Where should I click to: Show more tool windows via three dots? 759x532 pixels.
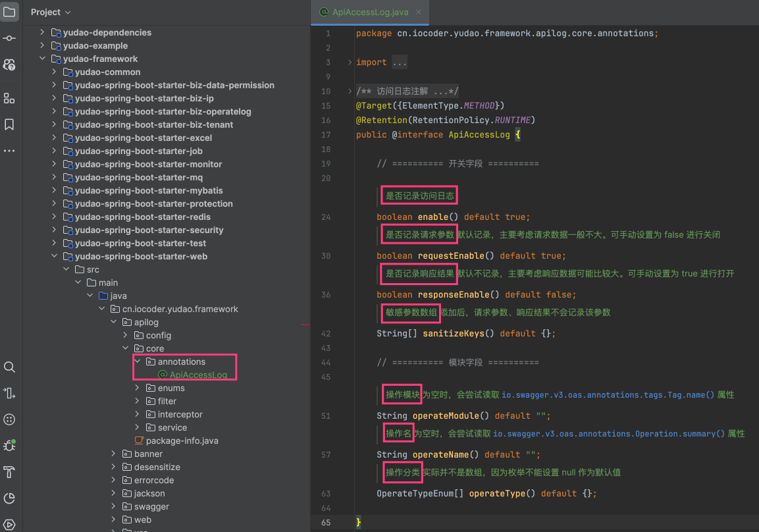(x=9, y=151)
